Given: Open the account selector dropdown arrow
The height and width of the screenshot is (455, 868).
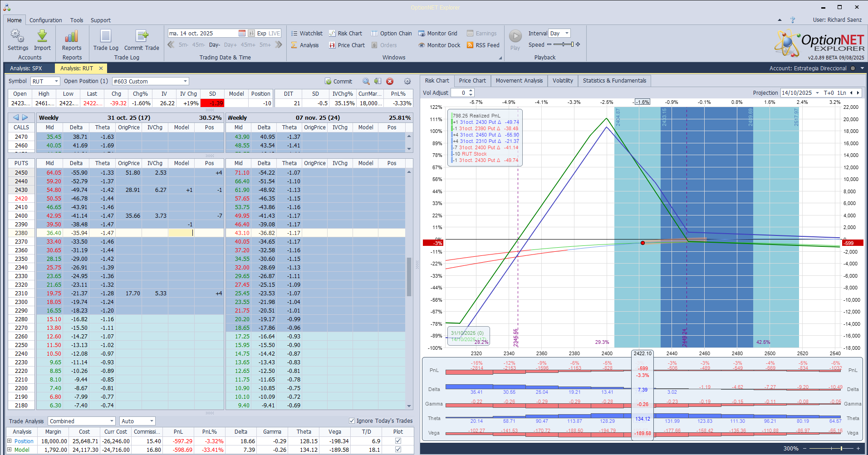Looking at the screenshot, I should pyautogui.click(x=862, y=68).
